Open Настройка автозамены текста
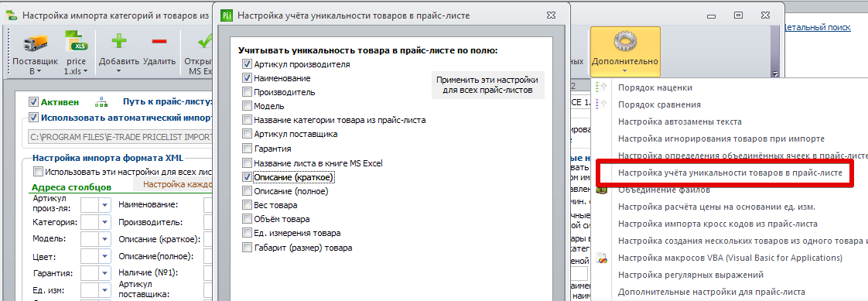The width and height of the screenshot is (868, 301). (x=680, y=121)
